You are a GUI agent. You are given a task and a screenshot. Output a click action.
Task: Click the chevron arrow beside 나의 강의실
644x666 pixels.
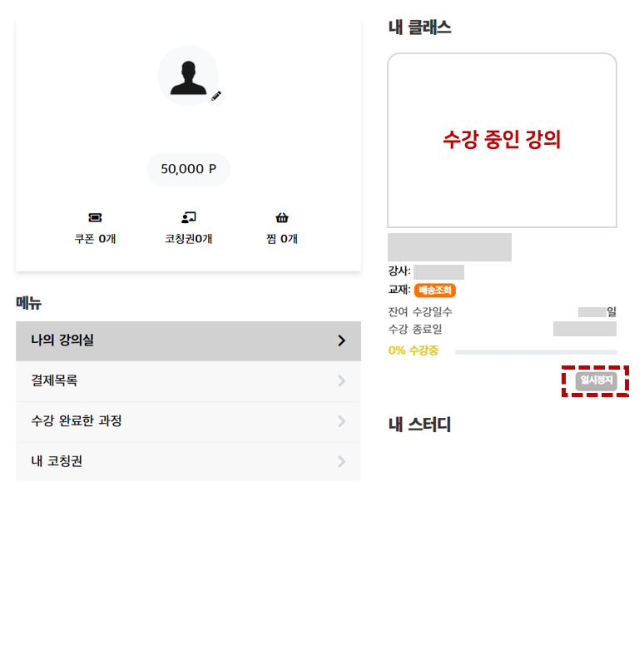tap(342, 340)
